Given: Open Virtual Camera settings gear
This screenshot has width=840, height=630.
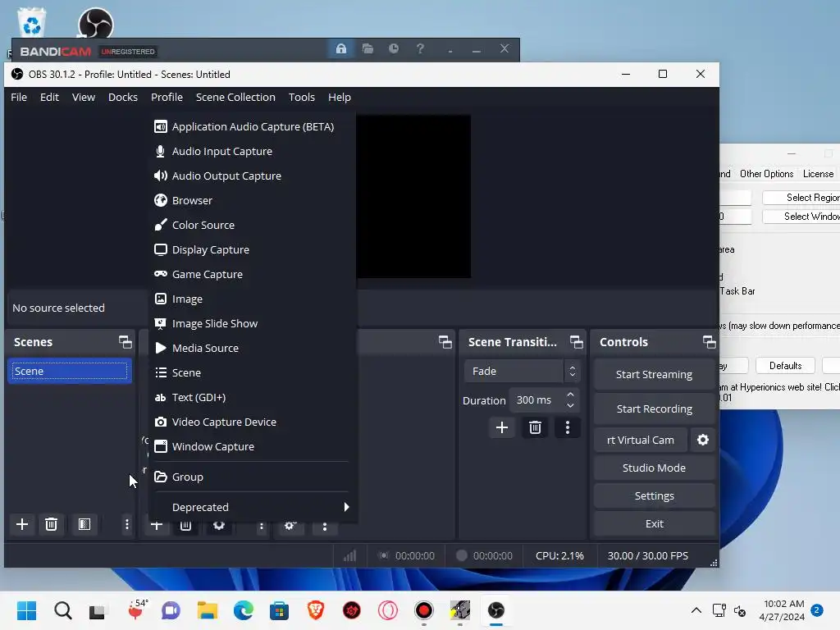Looking at the screenshot, I should pyautogui.click(x=703, y=440).
